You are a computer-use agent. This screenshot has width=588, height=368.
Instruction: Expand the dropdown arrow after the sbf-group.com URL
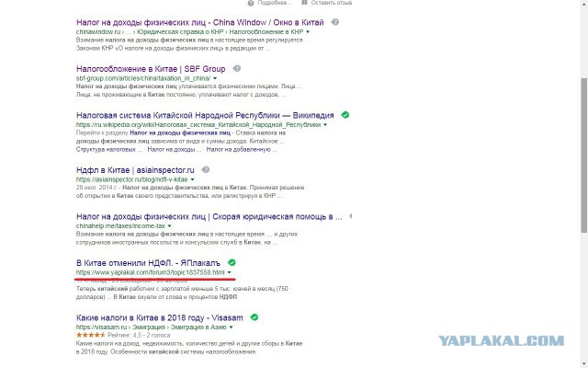215,78
